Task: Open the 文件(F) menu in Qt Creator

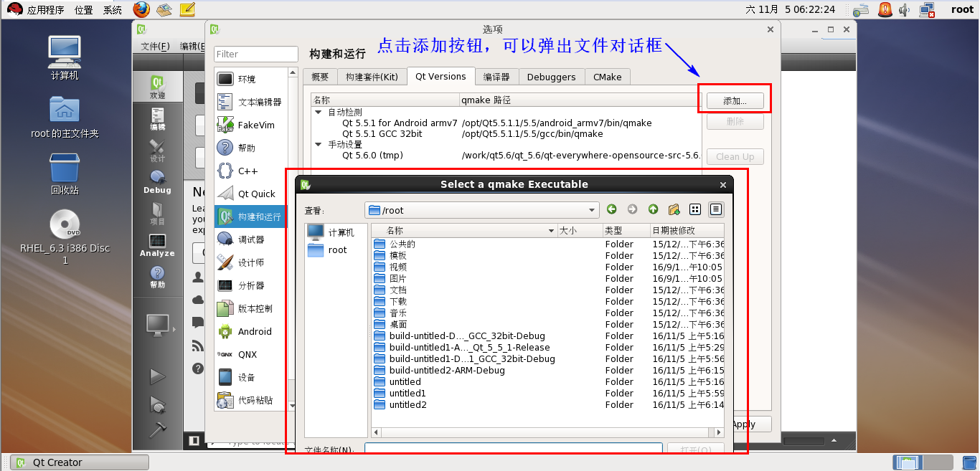Action: (x=156, y=46)
